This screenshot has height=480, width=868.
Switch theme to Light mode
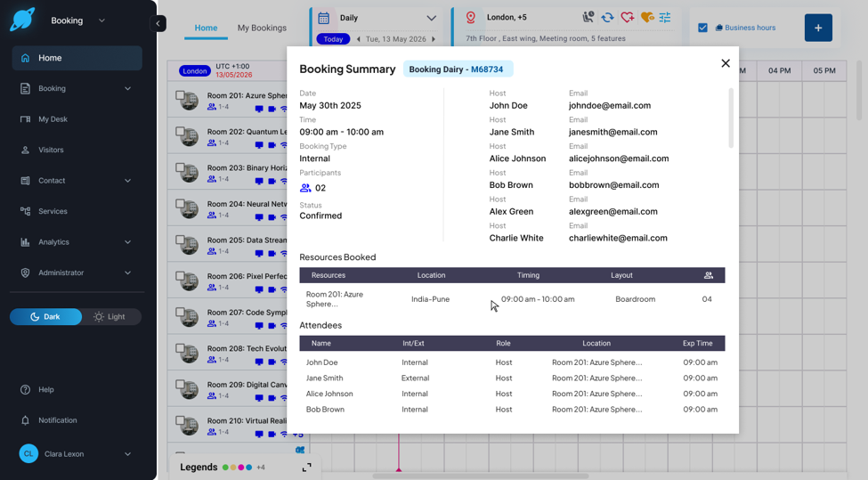(110, 317)
